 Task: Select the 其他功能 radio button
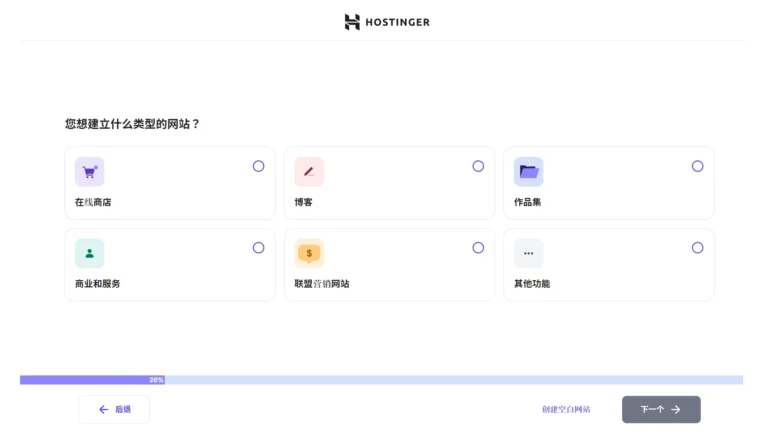(697, 248)
